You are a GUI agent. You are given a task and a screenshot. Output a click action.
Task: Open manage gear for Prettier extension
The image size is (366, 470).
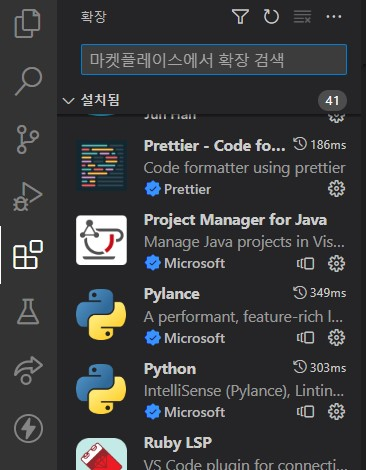[336, 189]
